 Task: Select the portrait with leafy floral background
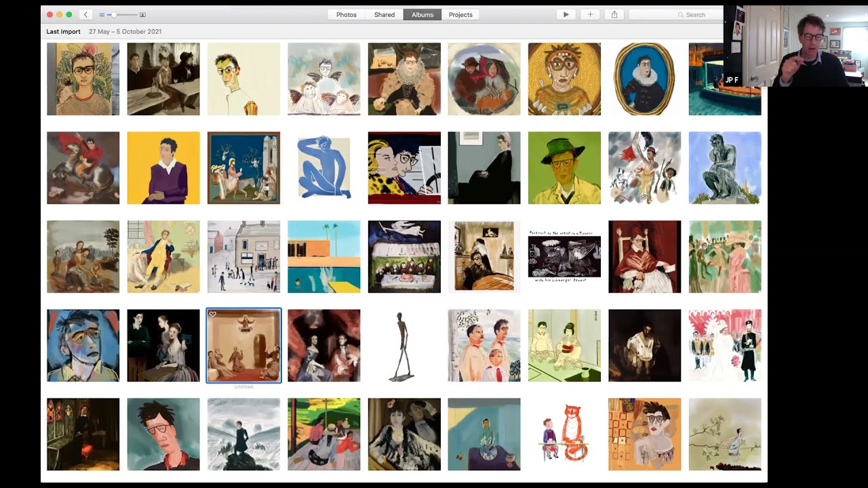point(83,79)
